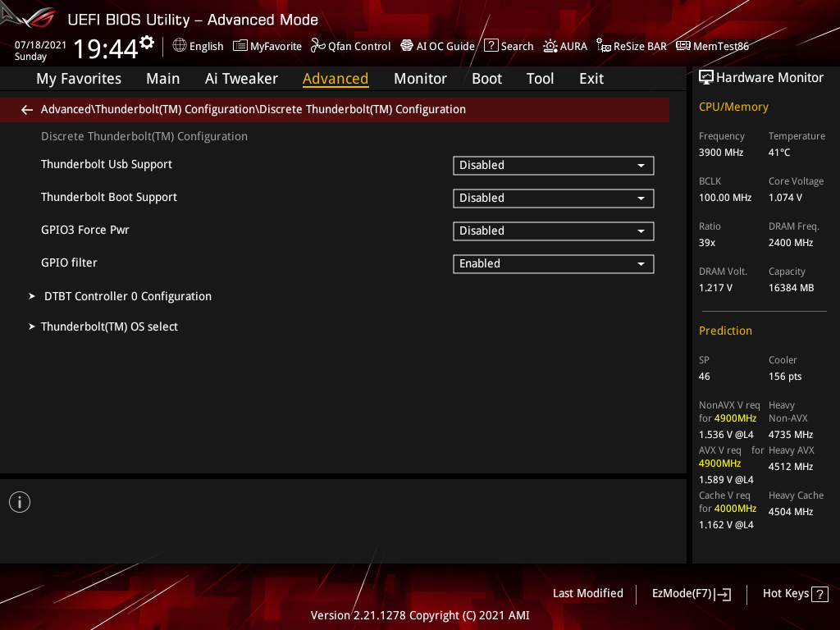Launch the AI OC Guide
The height and width of the screenshot is (630, 840).
[437, 46]
